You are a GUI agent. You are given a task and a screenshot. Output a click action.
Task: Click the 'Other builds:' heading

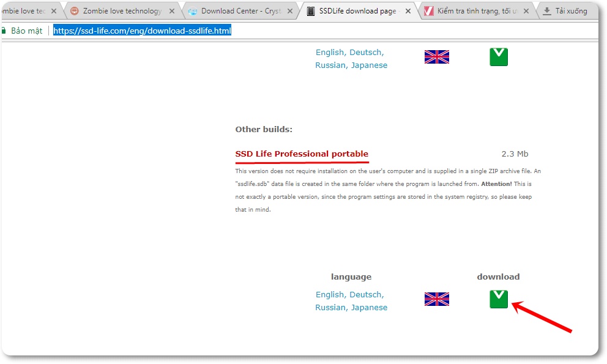tap(264, 129)
